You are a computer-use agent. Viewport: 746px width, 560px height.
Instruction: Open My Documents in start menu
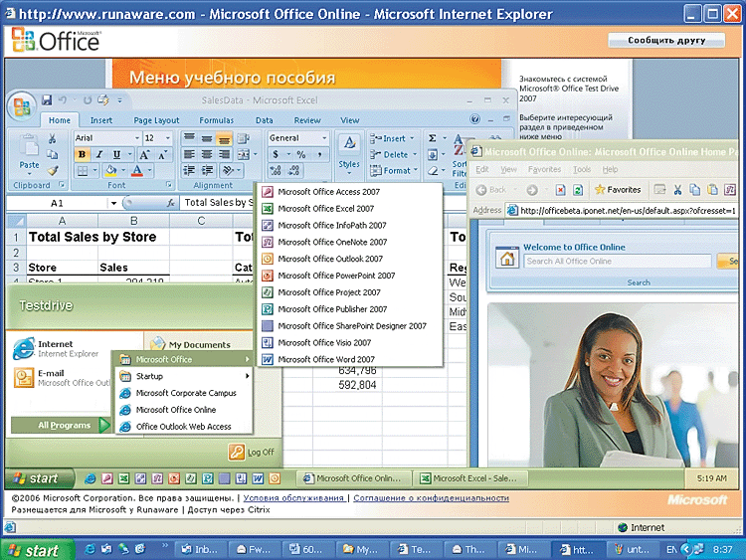190,344
